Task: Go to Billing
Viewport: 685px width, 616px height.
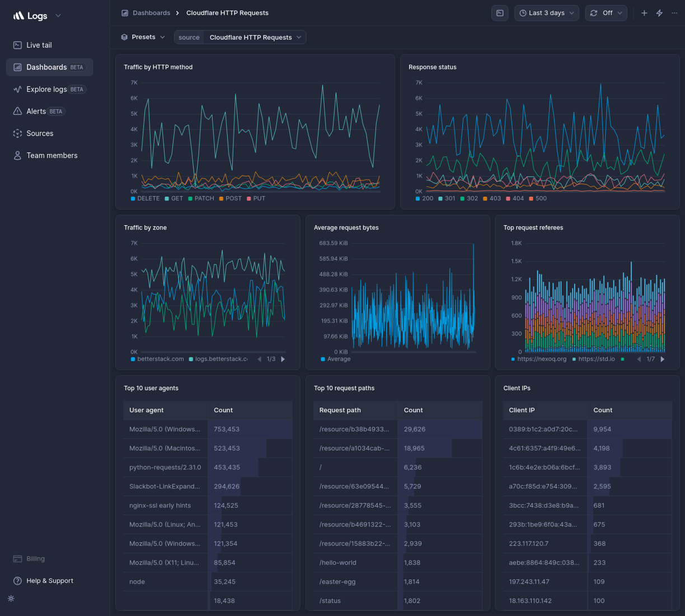Action: click(x=35, y=558)
